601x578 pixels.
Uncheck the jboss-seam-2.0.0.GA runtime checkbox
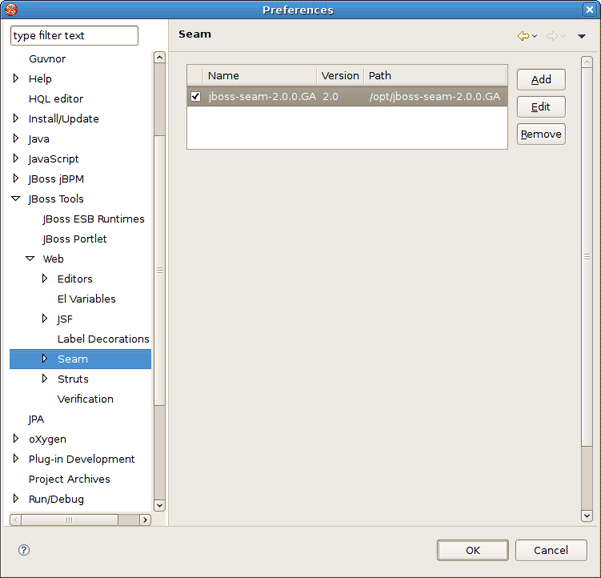click(196, 97)
